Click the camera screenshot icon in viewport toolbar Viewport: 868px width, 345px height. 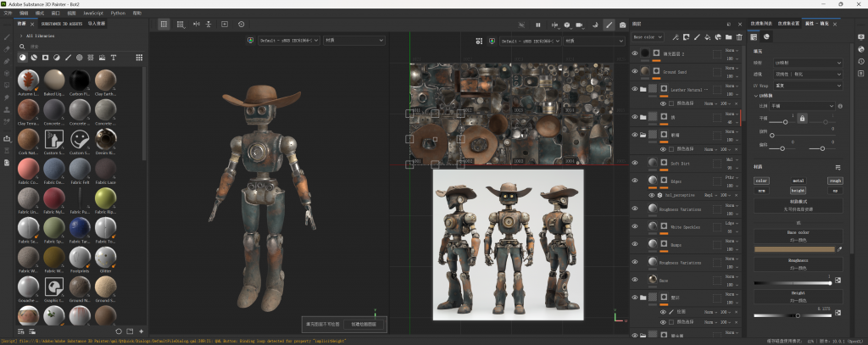click(x=623, y=25)
